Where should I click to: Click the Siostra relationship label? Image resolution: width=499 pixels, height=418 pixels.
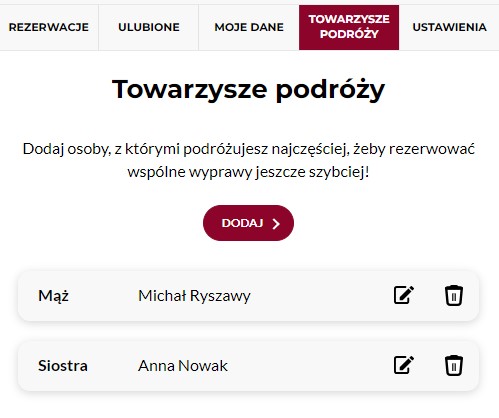click(63, 366)
